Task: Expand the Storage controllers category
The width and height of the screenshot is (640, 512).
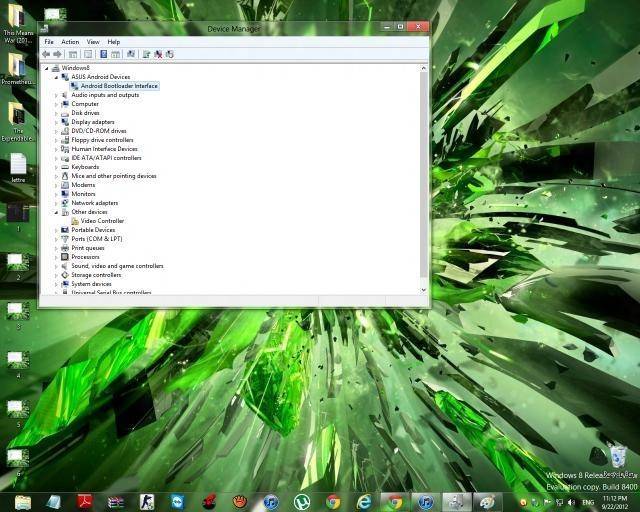Action: coord(56,275)
